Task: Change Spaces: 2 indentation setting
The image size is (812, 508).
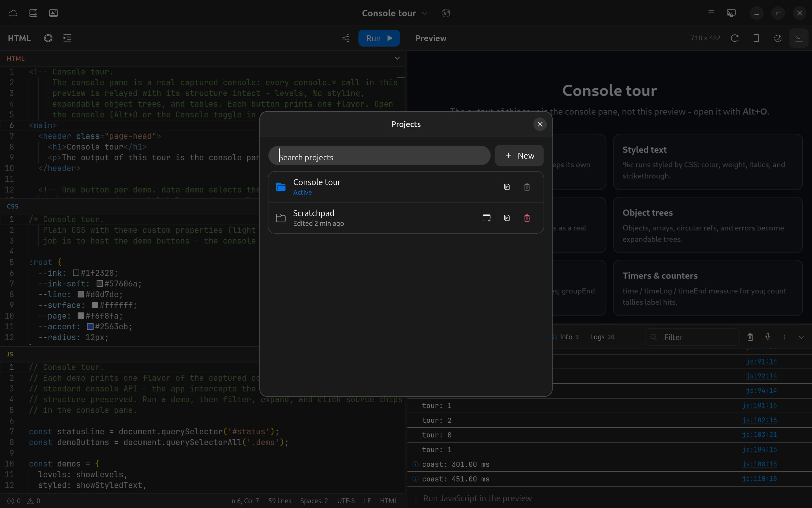Action: (314, 501)
